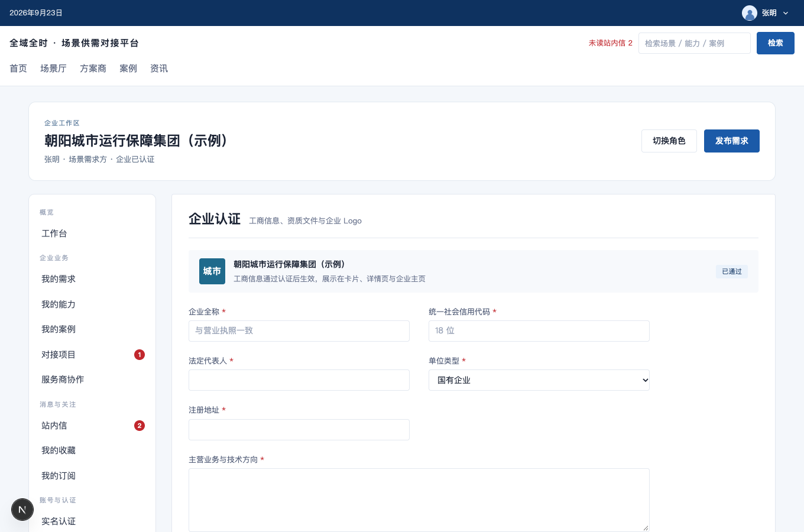Click the 切换角色 button

(x=669, y=141)
